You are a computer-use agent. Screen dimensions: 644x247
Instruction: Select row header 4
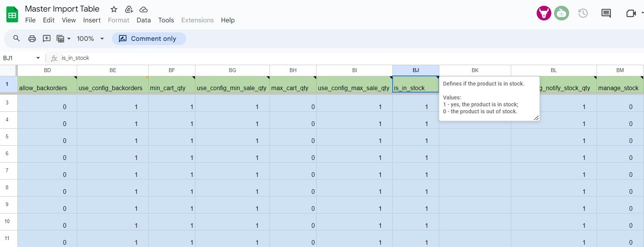pos(8,120)
